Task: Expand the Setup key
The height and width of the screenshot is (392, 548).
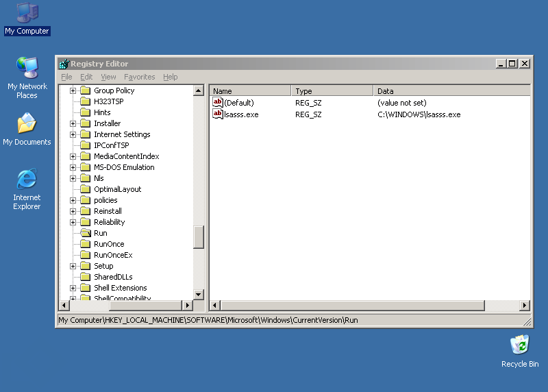Action: pos(73,266)
